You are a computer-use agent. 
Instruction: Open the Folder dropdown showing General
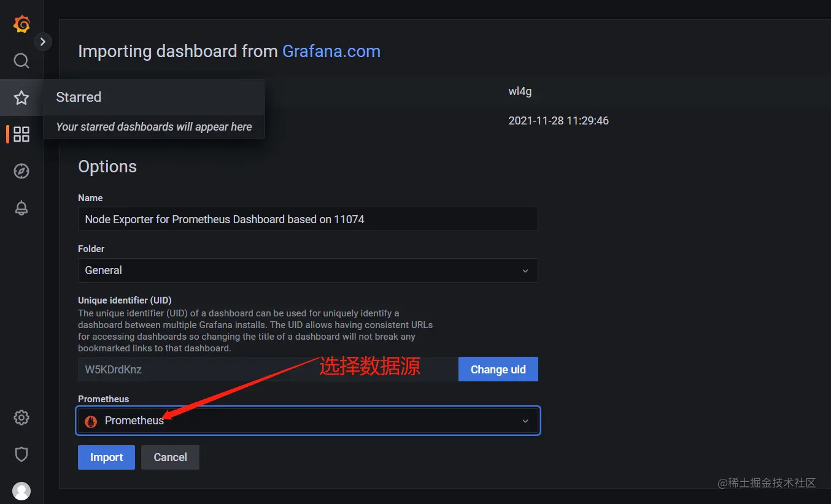tap(307, 270)
